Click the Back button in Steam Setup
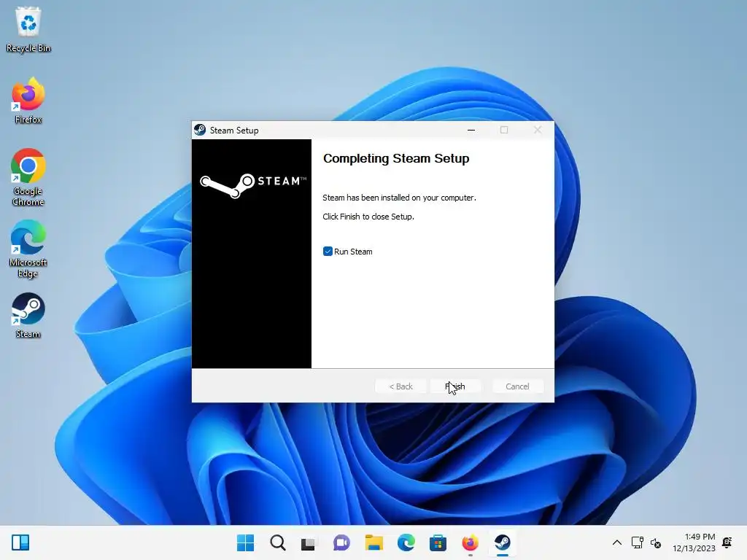Viewport: 747px width, 560px height. pos(400,386)
